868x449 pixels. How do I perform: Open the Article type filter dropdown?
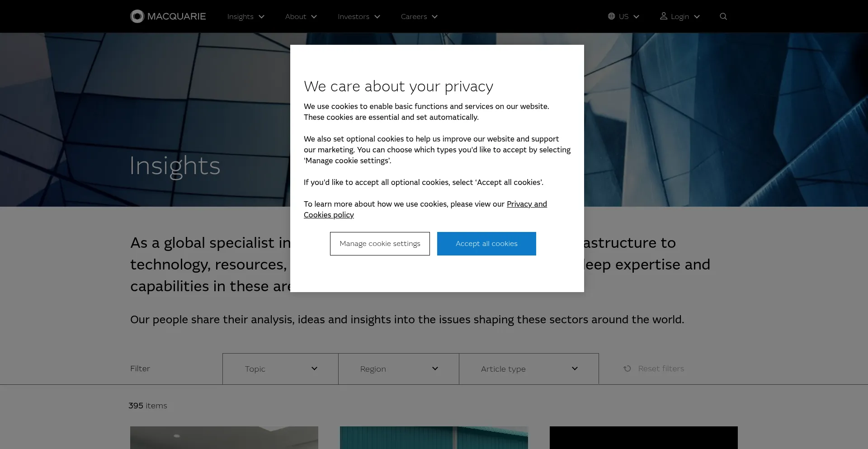point(528,369)
